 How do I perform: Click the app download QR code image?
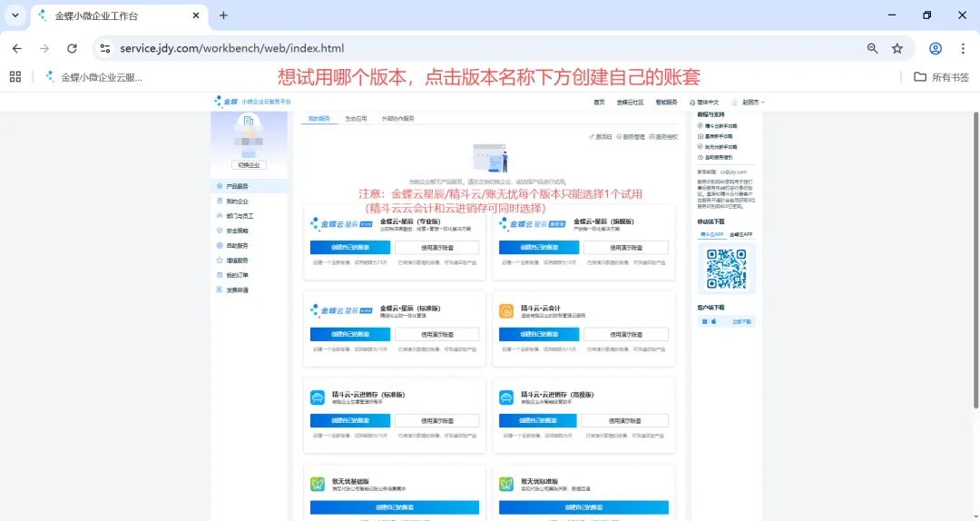coord(726,269)
